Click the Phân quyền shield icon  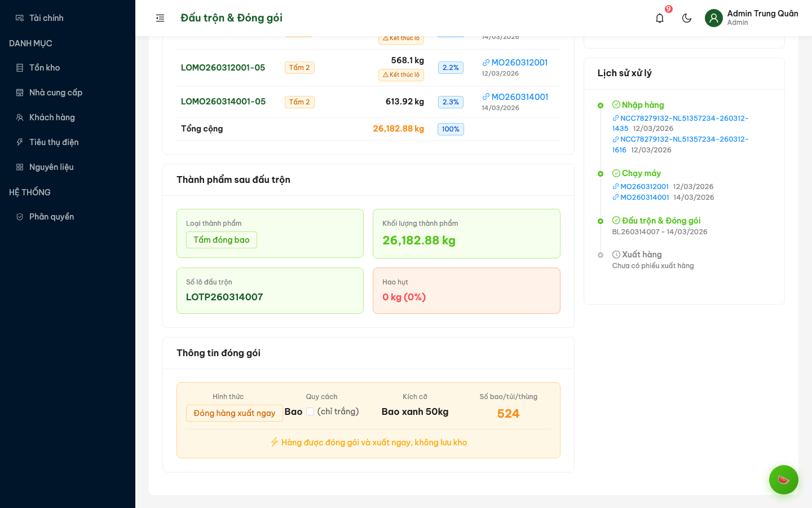coord(20,217)
